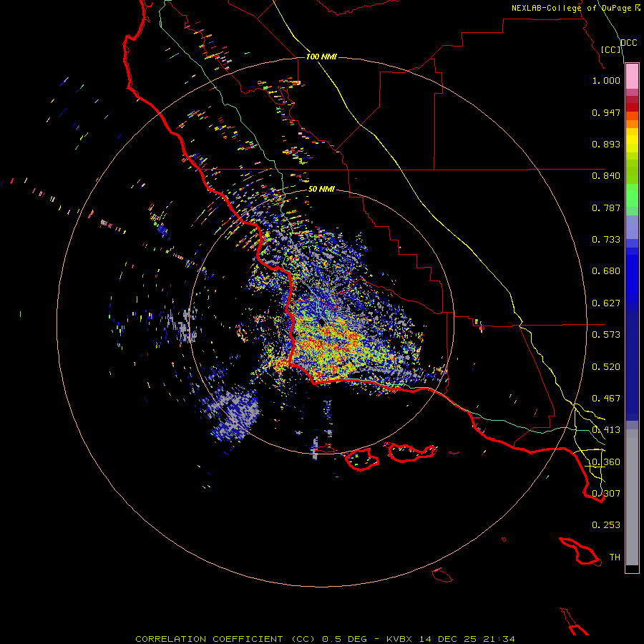644x644 pixels.
Task: Click the 100 NMI range ring label
Action: [x=321, y=57]
